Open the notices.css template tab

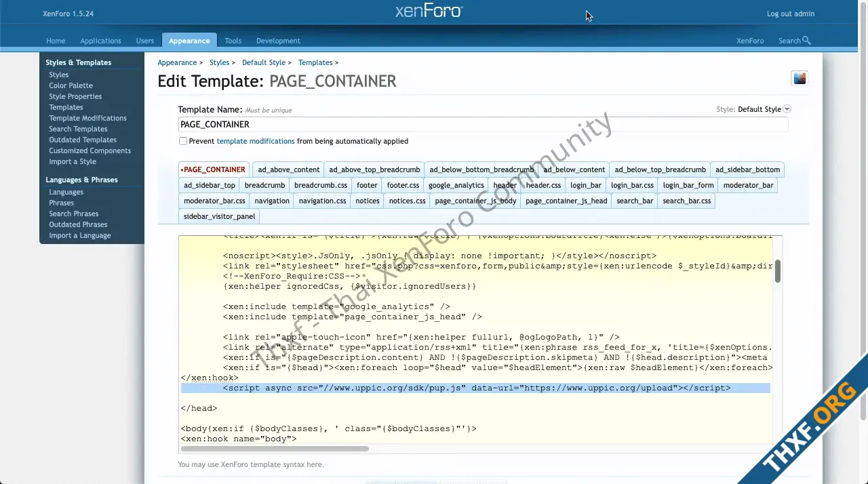tap(408, 201)
